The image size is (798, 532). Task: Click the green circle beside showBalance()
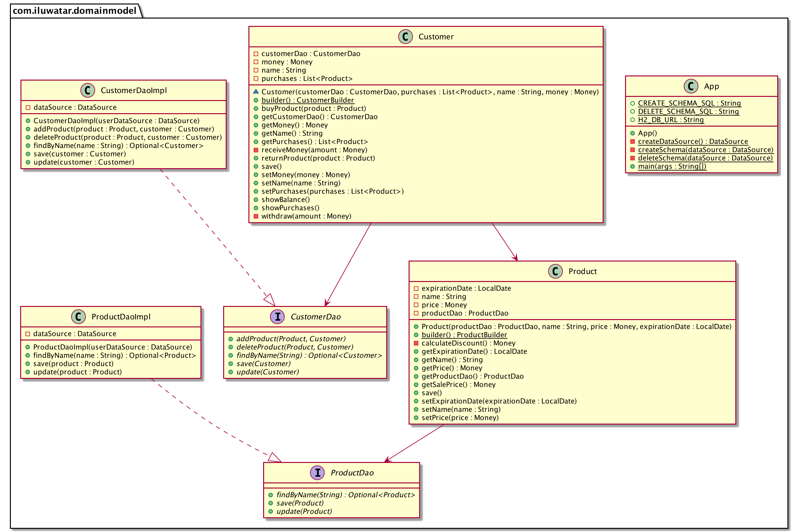coord(256,199)
